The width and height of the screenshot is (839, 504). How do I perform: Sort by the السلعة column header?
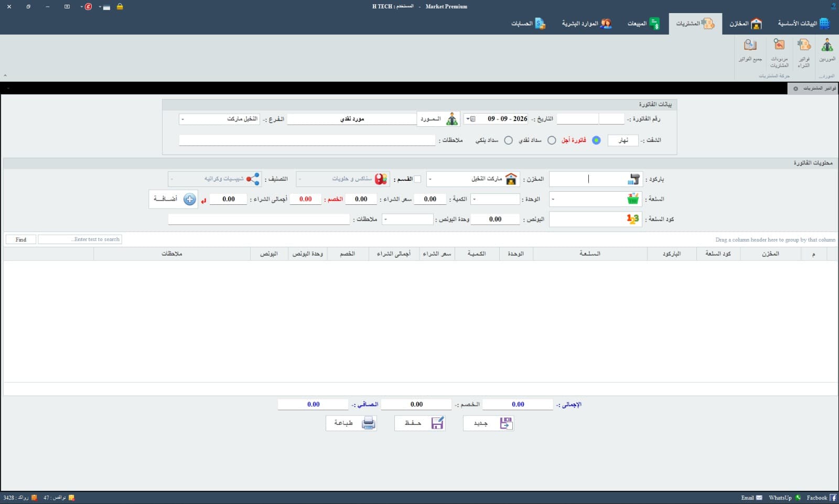pos(590,254)
